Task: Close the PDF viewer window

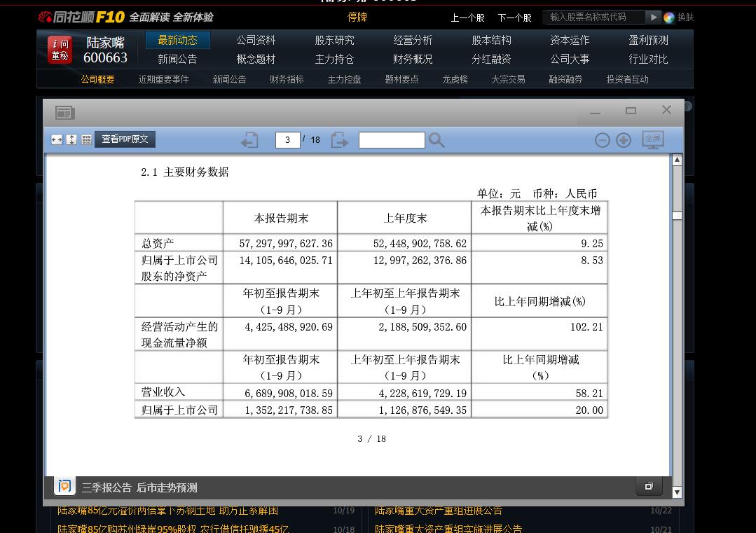Action: (666, 110)
